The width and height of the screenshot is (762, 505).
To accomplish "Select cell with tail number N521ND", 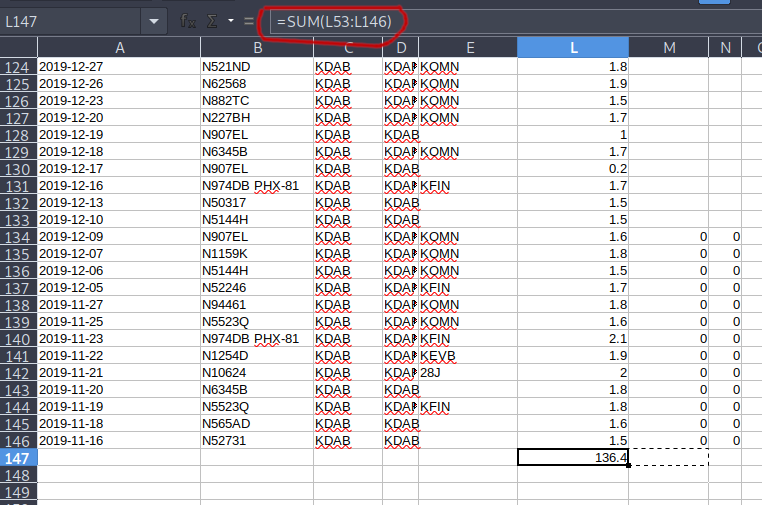I will [x=257, y=67].
